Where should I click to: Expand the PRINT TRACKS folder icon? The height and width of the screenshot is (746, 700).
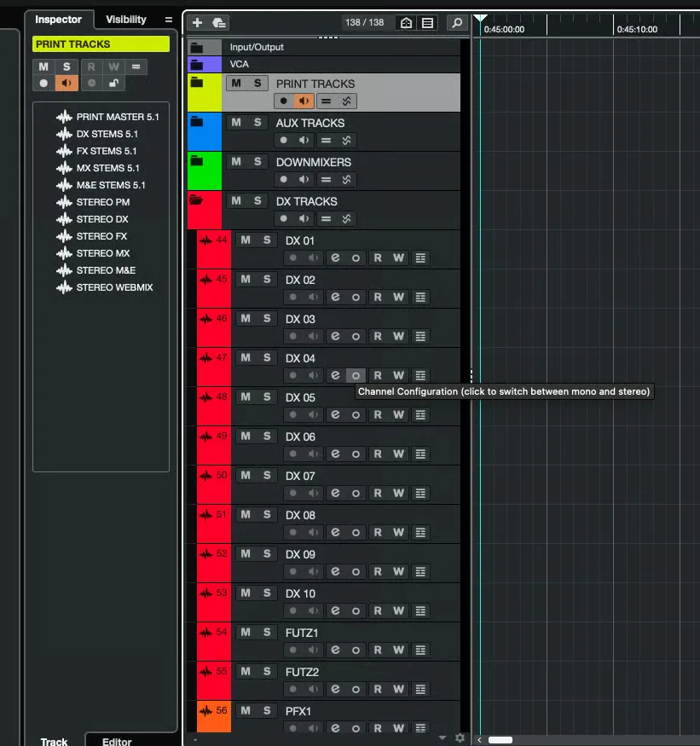tap(197, 83)
